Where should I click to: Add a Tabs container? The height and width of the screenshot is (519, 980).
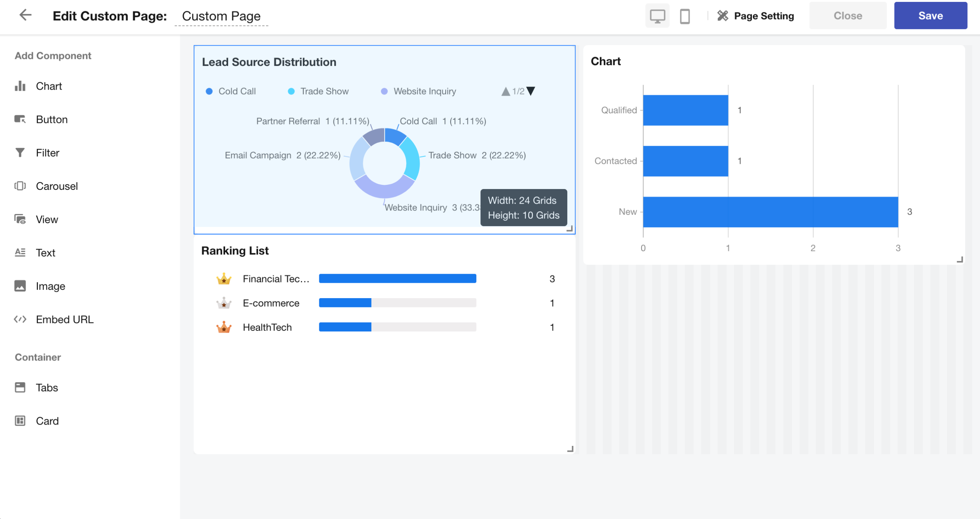[47, 387]
